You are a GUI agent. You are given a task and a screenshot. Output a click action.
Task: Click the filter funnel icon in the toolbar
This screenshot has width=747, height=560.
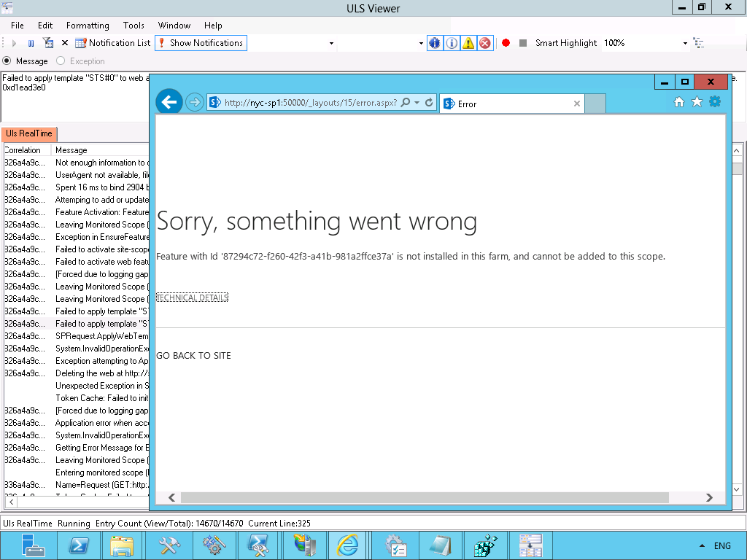point(48,43)
